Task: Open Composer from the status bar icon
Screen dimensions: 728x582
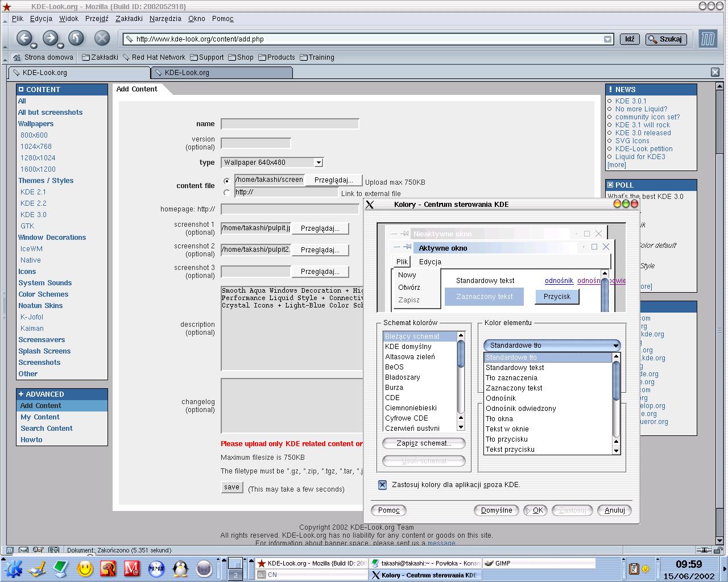Action: coord(38,550)
